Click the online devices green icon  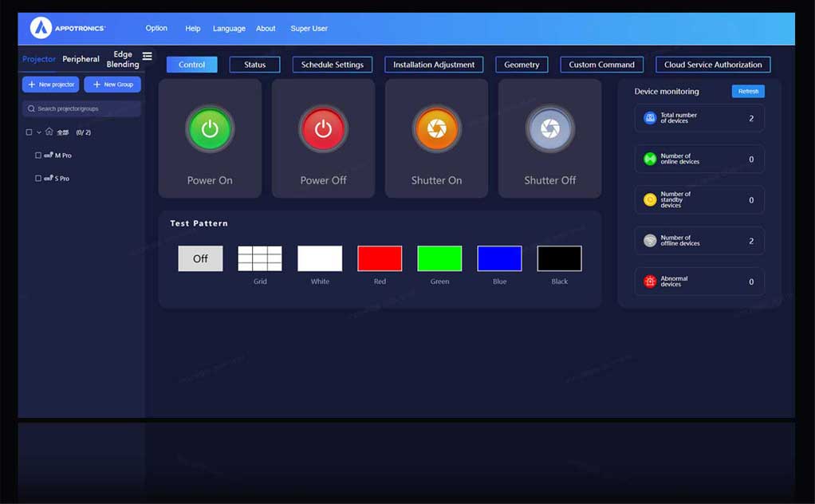(650, 159)
